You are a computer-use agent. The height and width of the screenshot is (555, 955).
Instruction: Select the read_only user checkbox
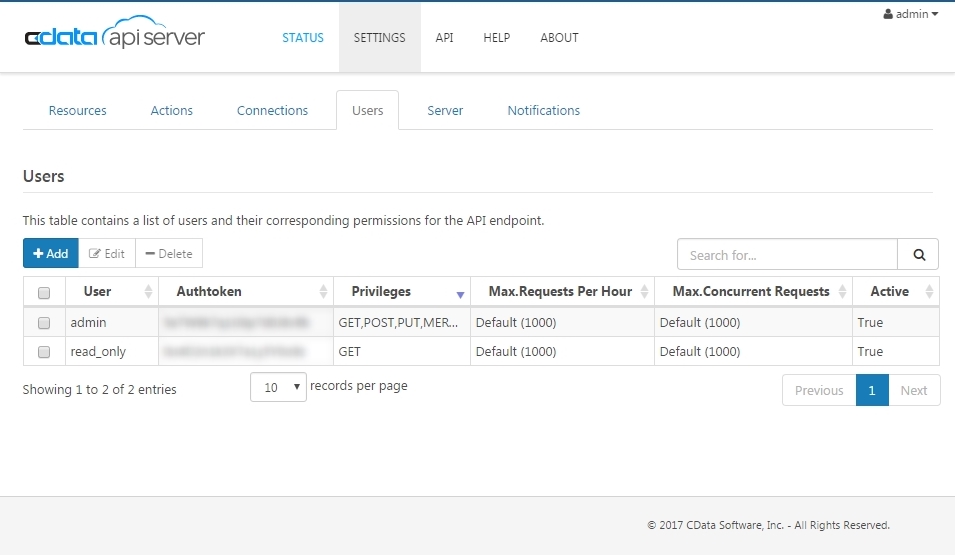(44, 352)
